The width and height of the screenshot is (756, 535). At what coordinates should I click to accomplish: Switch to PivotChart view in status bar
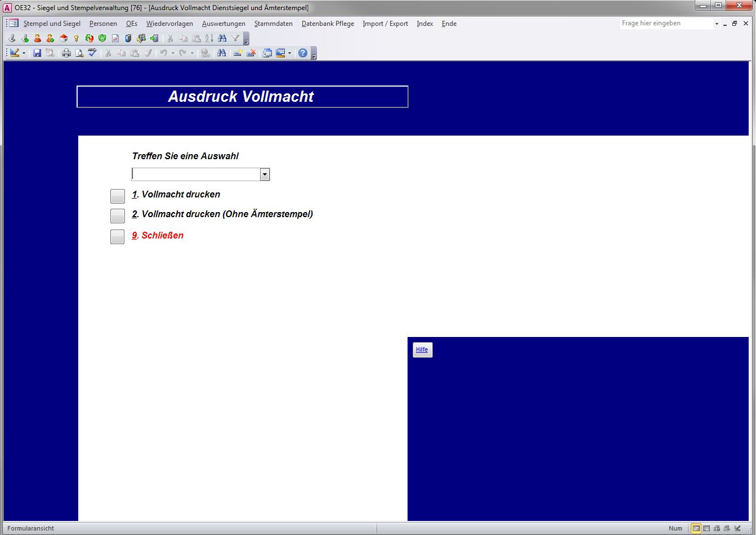click(727, 528)
